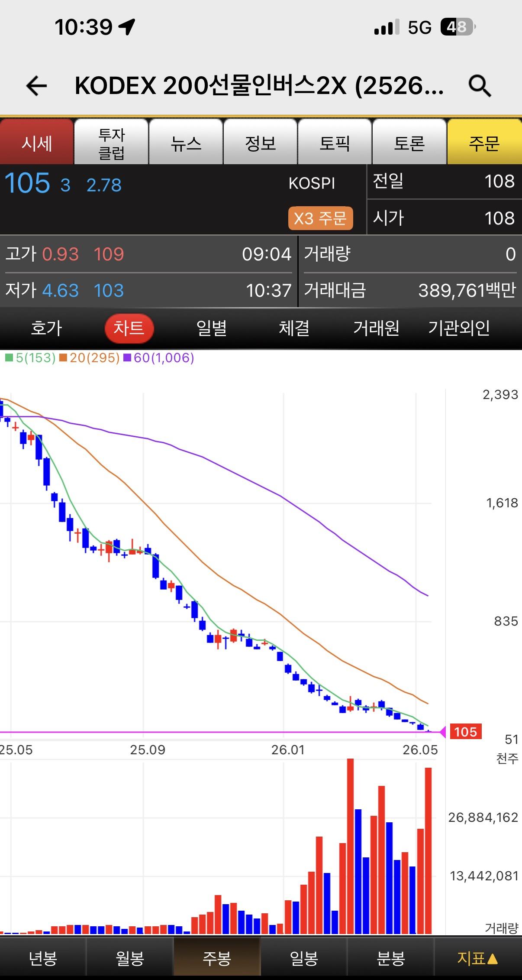
Task: Select the 시세 tab
Action: [37, 142]
